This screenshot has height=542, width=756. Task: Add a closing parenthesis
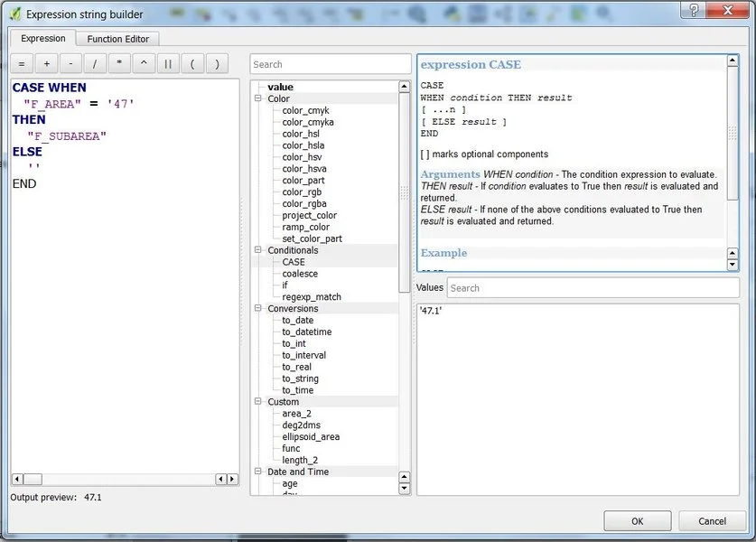click(x=217, y=64)
